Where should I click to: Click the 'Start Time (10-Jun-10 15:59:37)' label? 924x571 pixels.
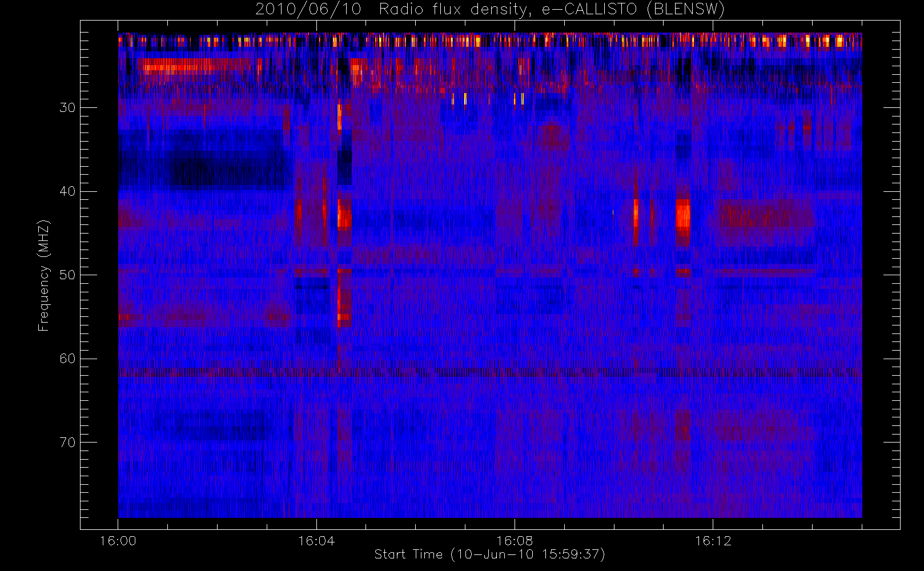click(x=489, y=554)
